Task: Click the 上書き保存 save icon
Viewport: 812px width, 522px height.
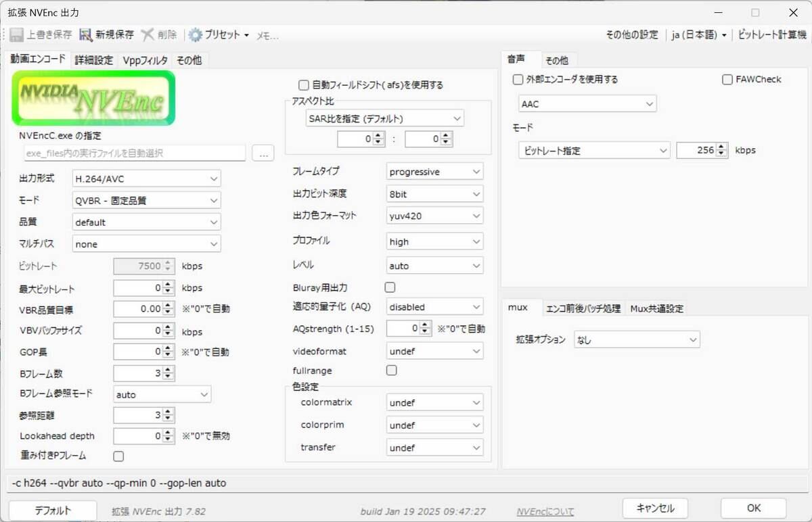Action: [17, 34]
